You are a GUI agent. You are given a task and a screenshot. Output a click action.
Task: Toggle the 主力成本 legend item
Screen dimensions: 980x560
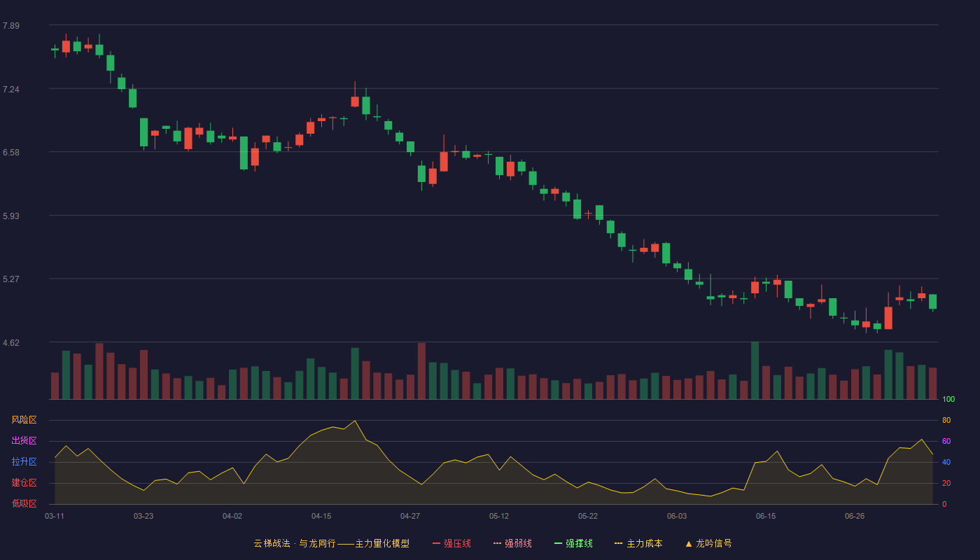(x=638, y=543)
